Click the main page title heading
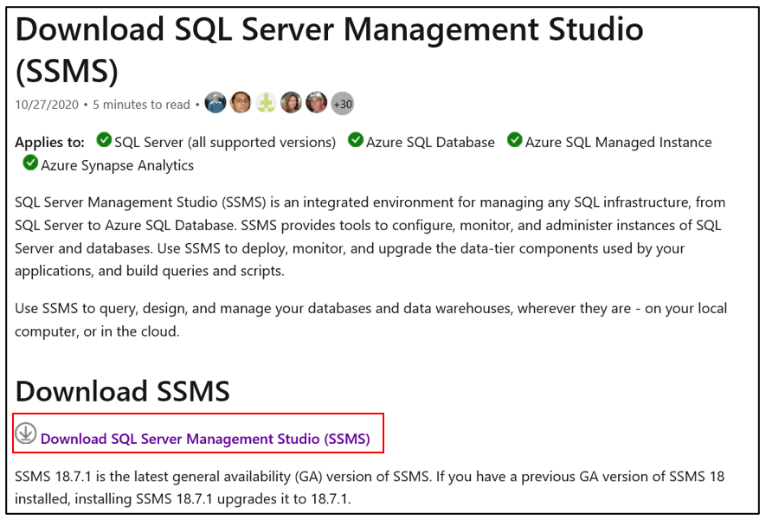 click(x=329, y=49)
